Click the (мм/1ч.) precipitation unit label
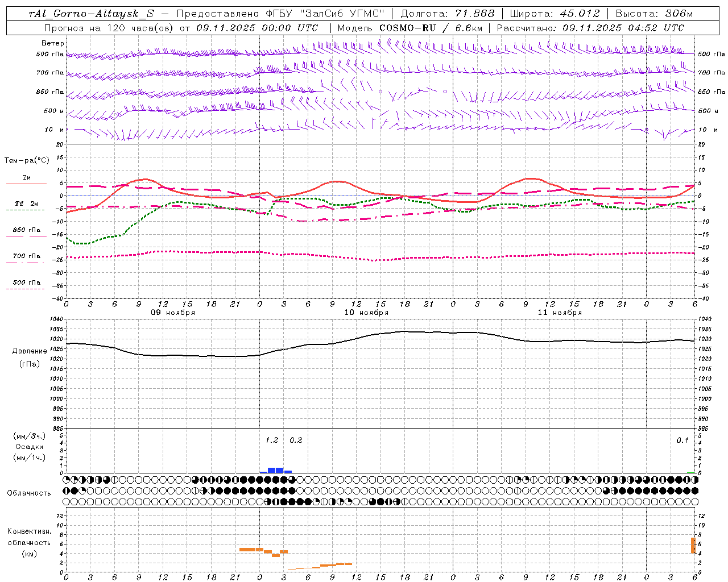The width and height of the screenshot is (728, 582). pyautogui.click(x=30, y=458)
